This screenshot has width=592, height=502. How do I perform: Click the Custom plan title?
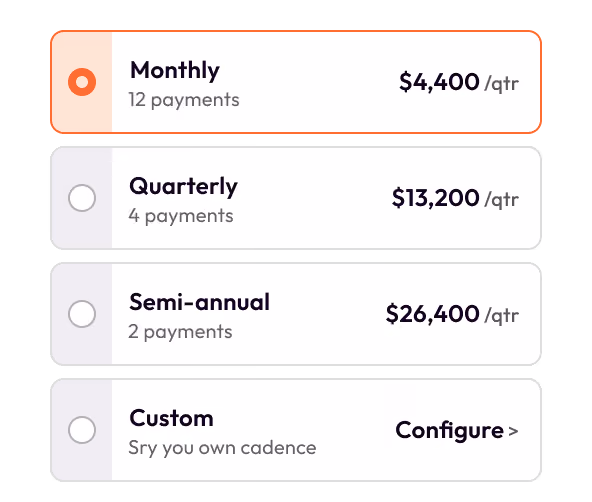click(x=171, y=418)
